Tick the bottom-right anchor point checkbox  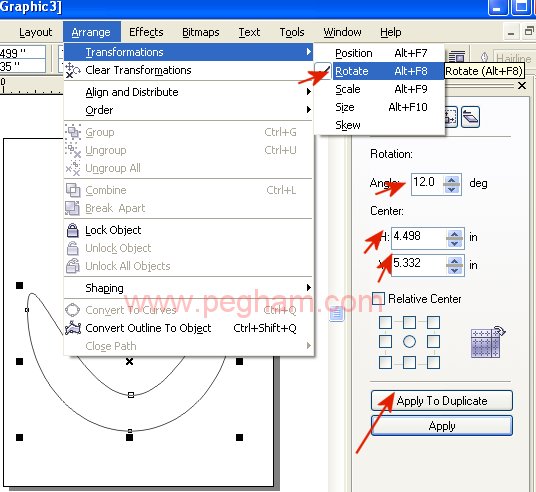433,362
